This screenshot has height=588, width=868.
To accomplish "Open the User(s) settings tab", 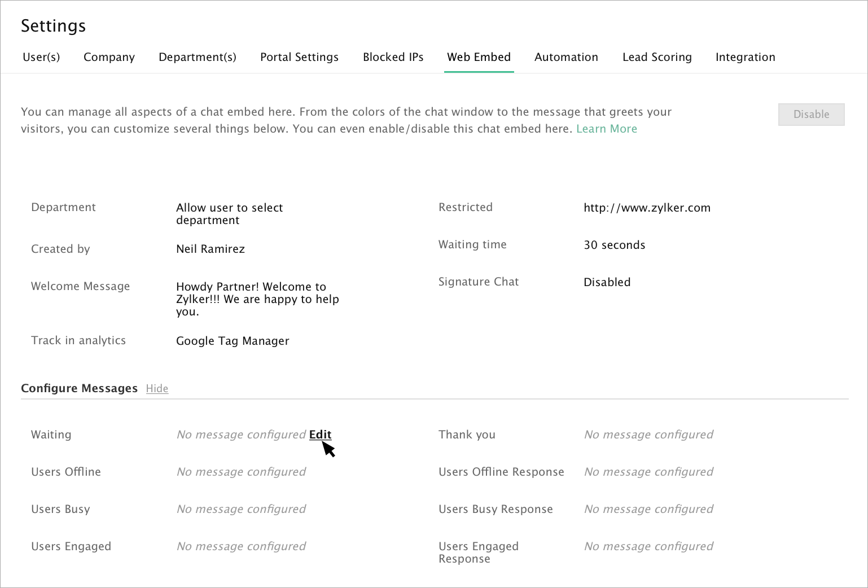I will coord(41,57).
